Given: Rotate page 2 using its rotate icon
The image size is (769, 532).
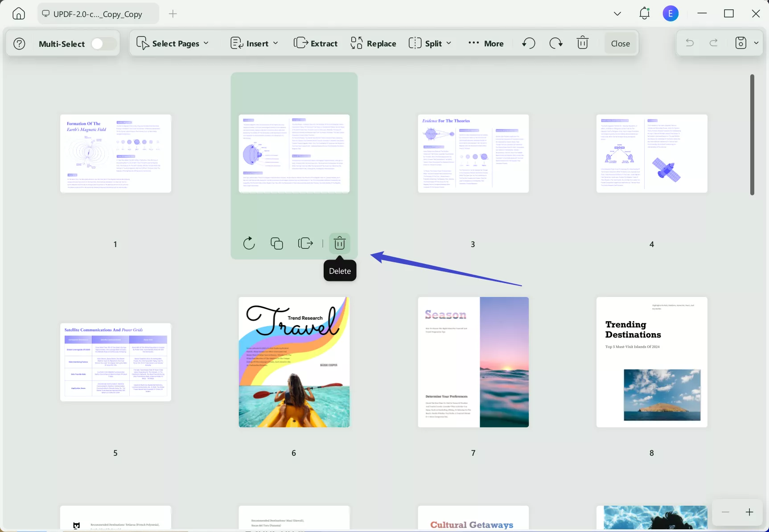Looking at the screenshot, I should pos(249,243).
